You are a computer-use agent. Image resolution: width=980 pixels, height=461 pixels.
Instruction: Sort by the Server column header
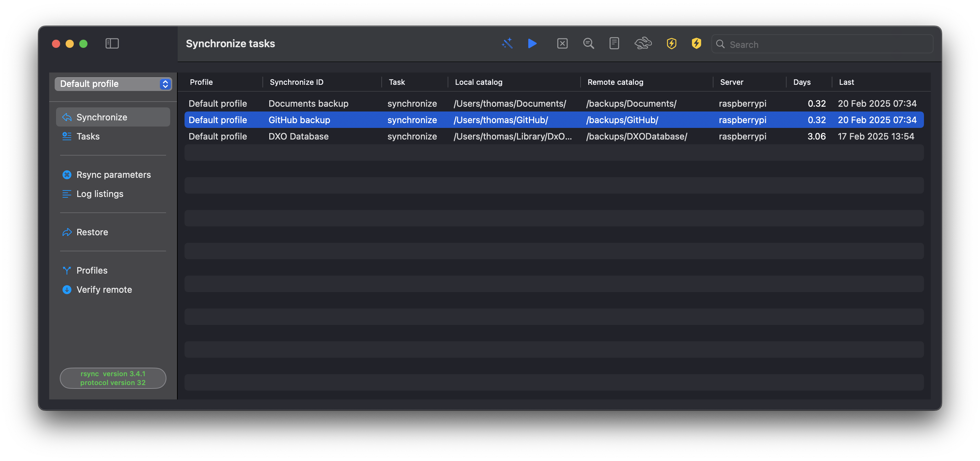(731, 82)
